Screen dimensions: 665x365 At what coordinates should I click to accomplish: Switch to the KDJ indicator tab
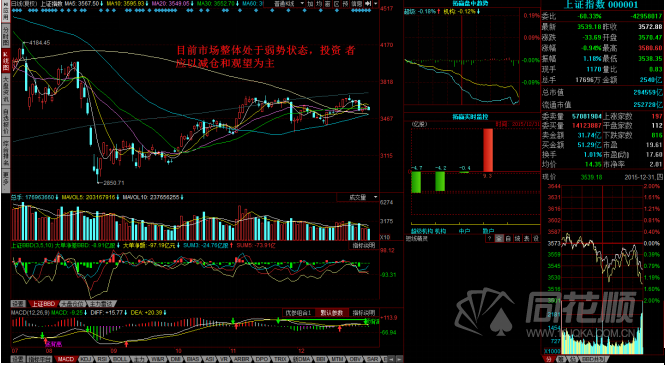pyautogui.click(x=86, y=359)
